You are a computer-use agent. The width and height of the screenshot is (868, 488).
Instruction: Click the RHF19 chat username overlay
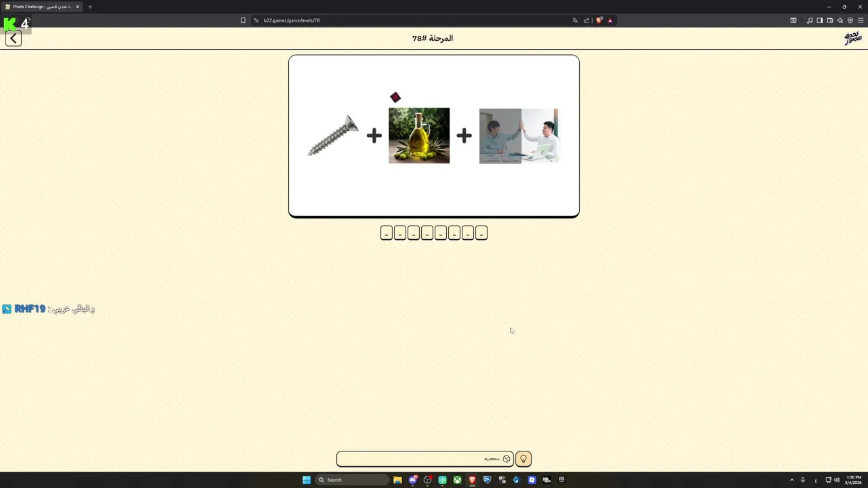30,309
